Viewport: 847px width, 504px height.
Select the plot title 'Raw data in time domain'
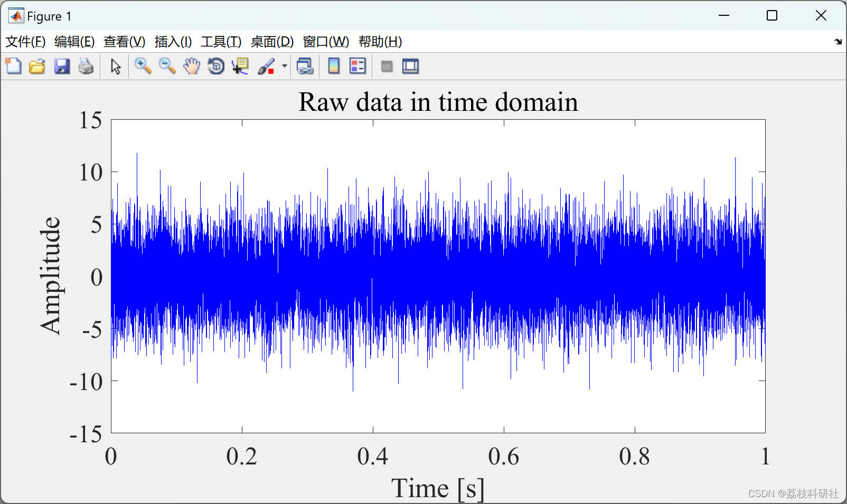[438, 102]
